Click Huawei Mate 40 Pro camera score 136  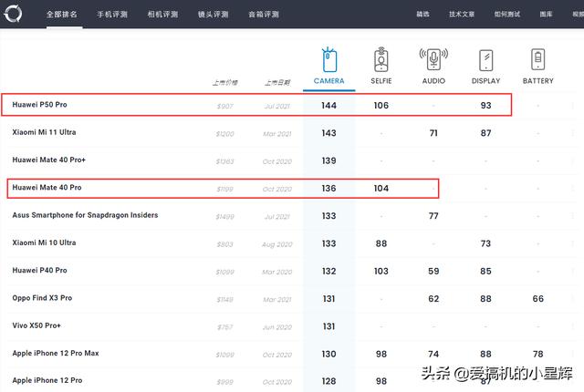pyautogui.click(x=328, y=189)
